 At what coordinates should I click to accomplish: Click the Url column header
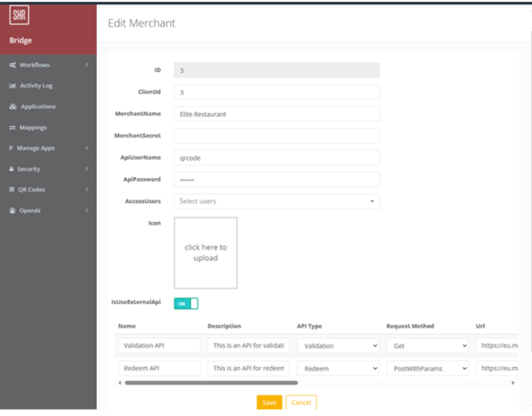coord(480,326)
